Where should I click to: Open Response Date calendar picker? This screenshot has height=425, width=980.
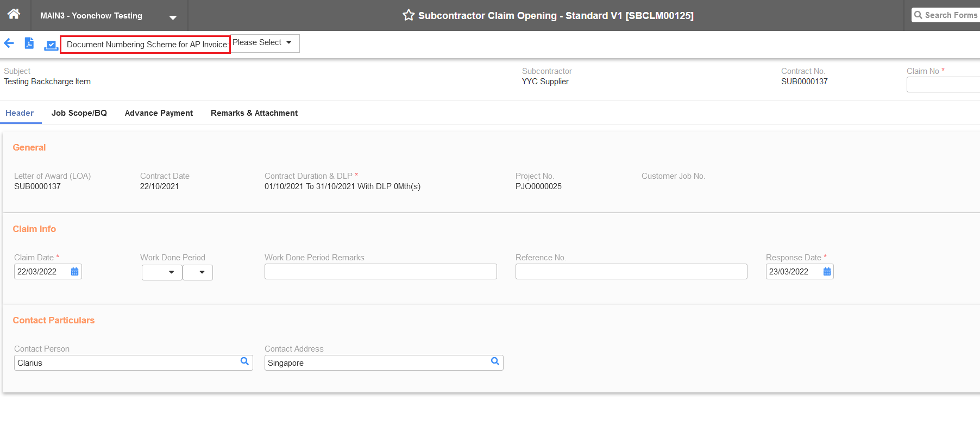point(827,272)
